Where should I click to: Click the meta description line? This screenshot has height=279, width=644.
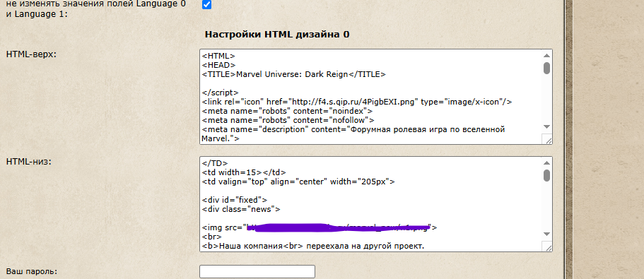[353, 133]
